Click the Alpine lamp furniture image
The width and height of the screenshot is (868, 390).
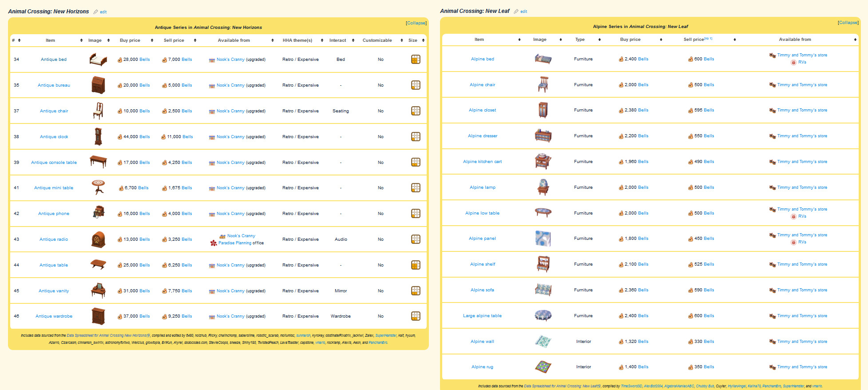543,187
